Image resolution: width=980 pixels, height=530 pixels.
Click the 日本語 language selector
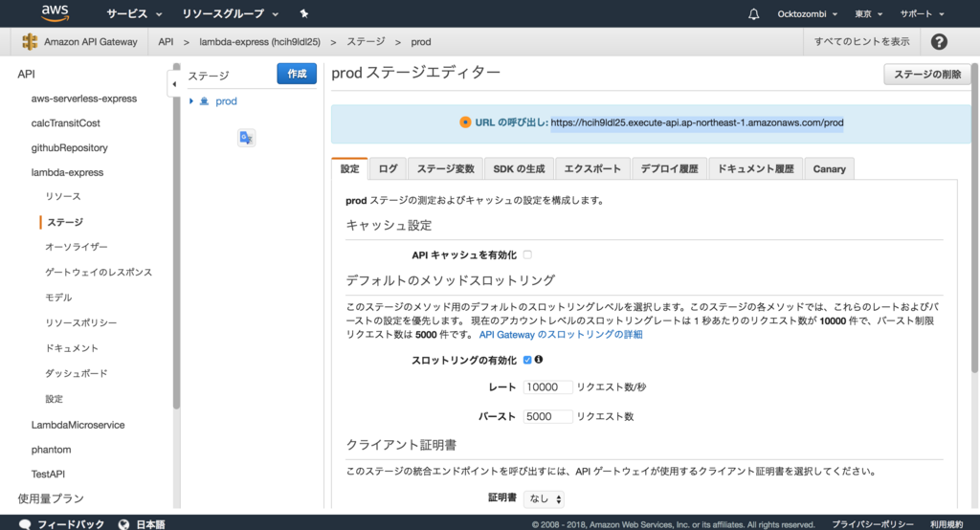pyautogui.click(x=150, y=523)
